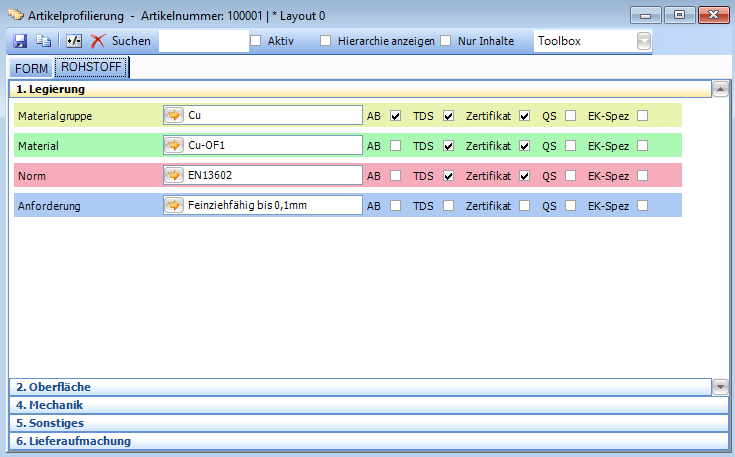Select the ROHSTOFF tab

pyautogui.click(x=91, y=68)
